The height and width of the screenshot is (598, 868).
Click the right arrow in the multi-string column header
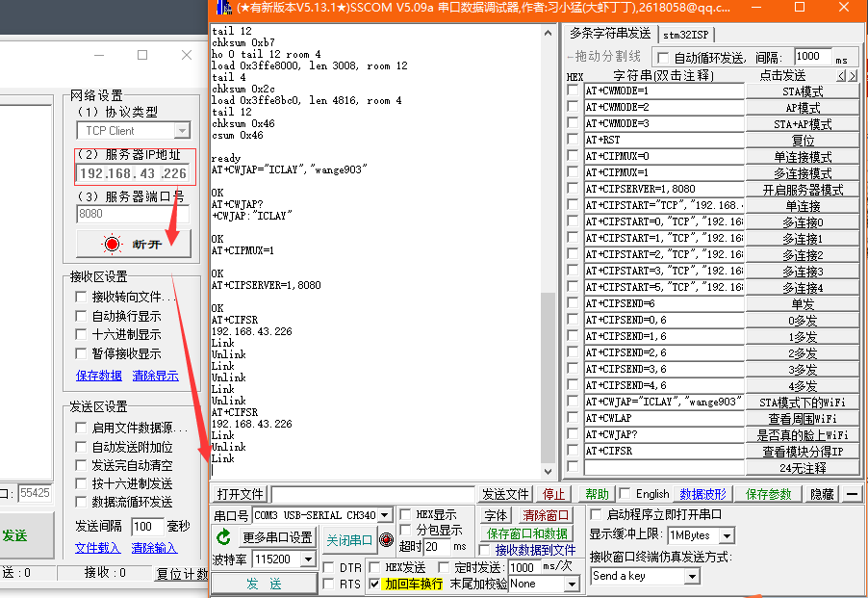(853, 76)
